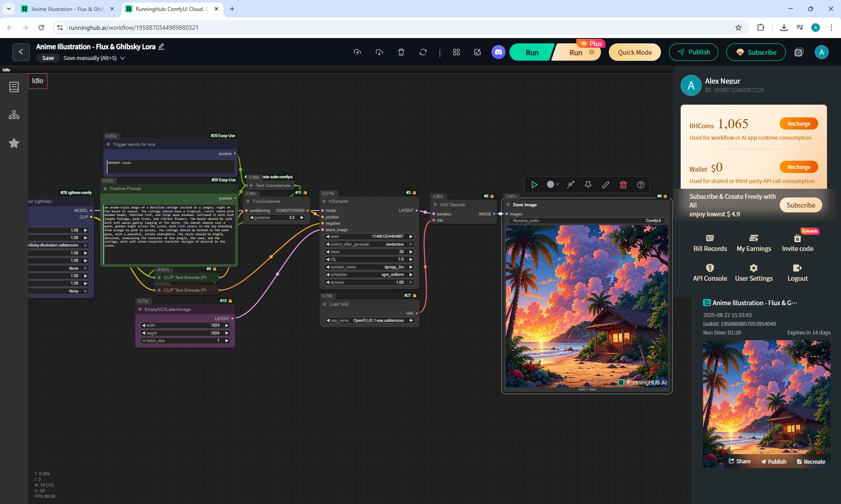Click the star favorites icon in sidebar
This screenshot has width=841, height=504.
[14, 143]
